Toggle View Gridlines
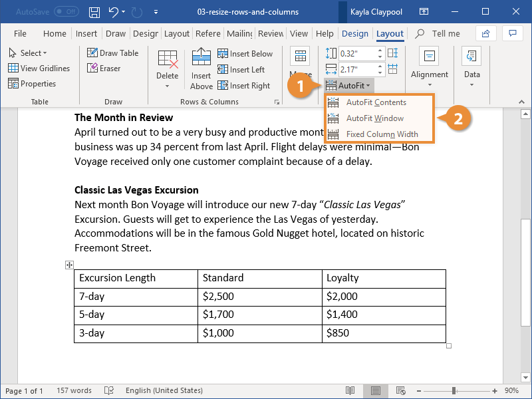Screen dimensions: 532x399 pos(39,68)
